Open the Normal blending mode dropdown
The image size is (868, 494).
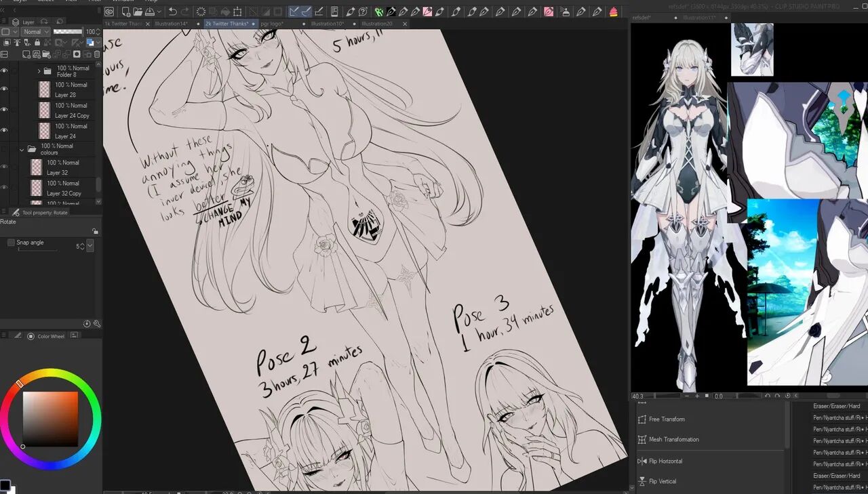[35, 32]
